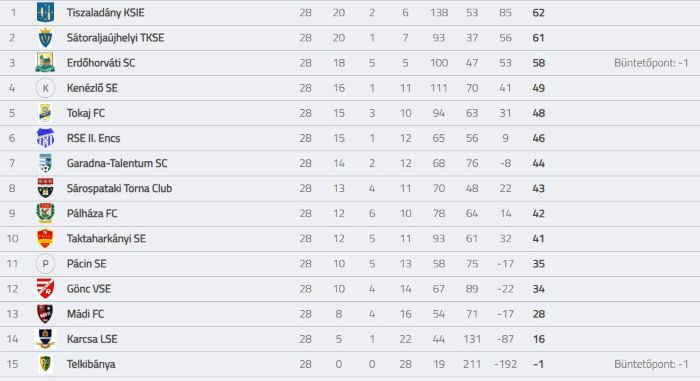Select the Pálháza FC green crest

[45, 213]
